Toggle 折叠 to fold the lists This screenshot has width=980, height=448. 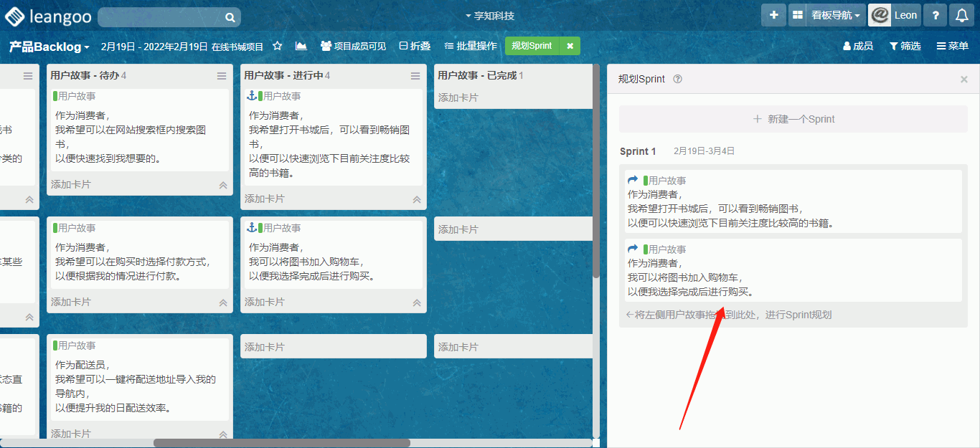click(415, 46)
